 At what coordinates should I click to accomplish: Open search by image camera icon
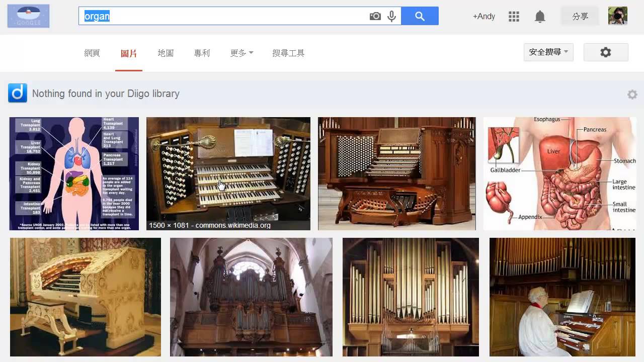[x=375, y=16]
